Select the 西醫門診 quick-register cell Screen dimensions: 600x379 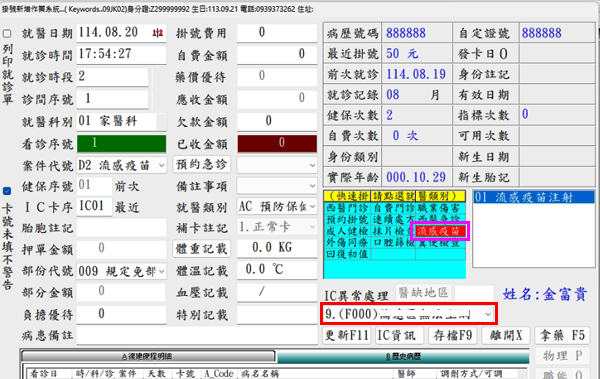[347, 208]
